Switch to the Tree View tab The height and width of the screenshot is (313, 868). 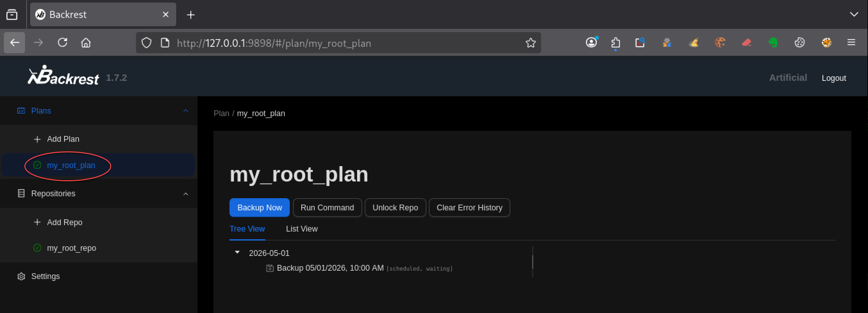tap(247, 229)
